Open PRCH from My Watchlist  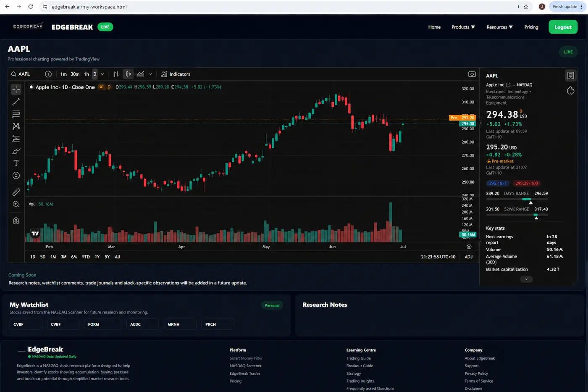[217, 324]
